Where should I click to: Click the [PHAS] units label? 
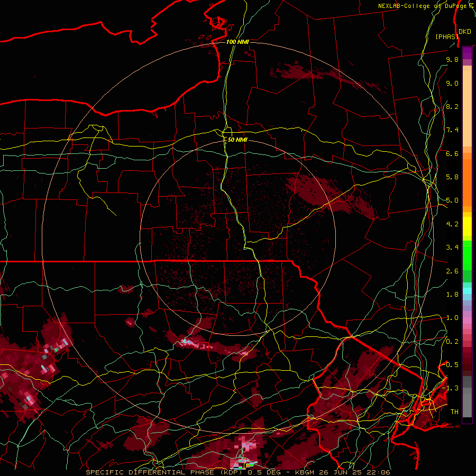(446, 36)
